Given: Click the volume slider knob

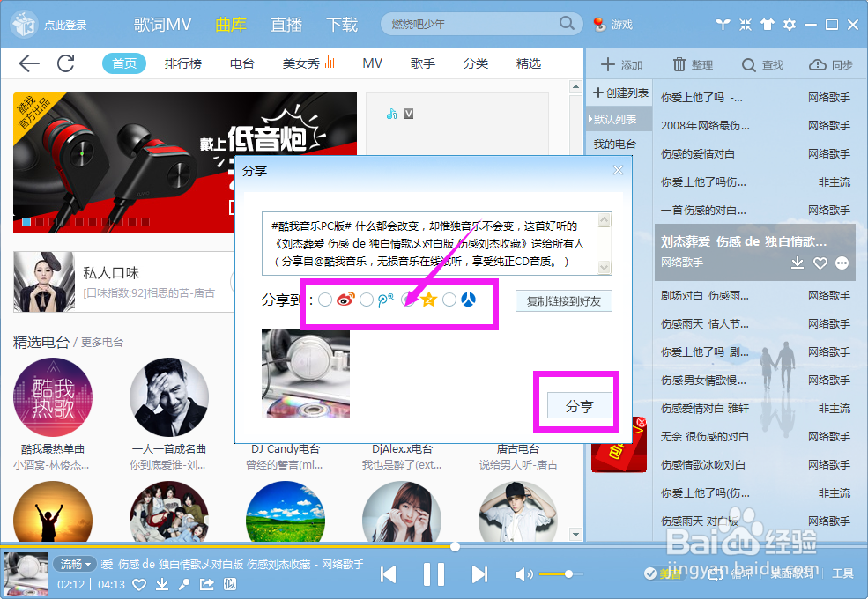Looking at the screenshot, I should tap(568, 574).
